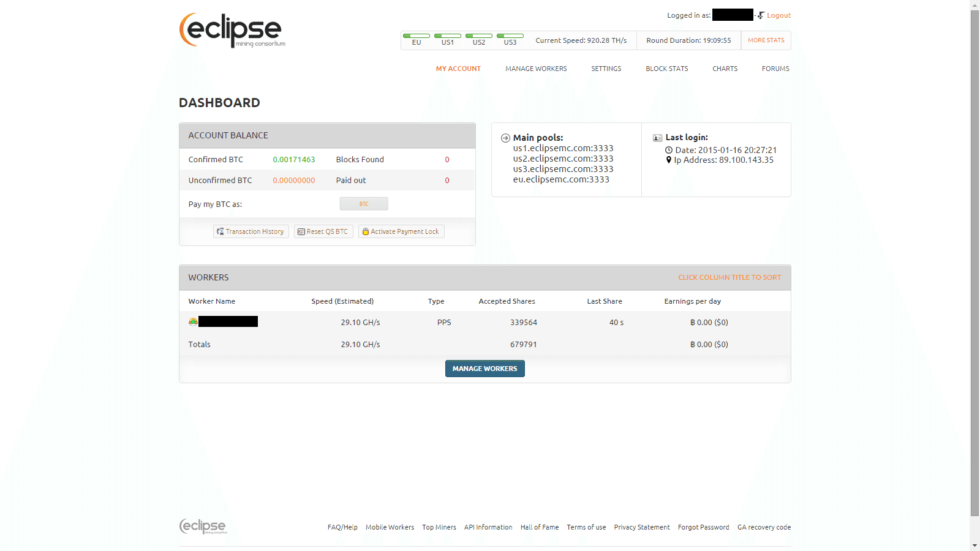The image size is (980, 551).
Task: Click confirmed balance 0.00171463
Action: pyautogui.click(x=294, y=159)
